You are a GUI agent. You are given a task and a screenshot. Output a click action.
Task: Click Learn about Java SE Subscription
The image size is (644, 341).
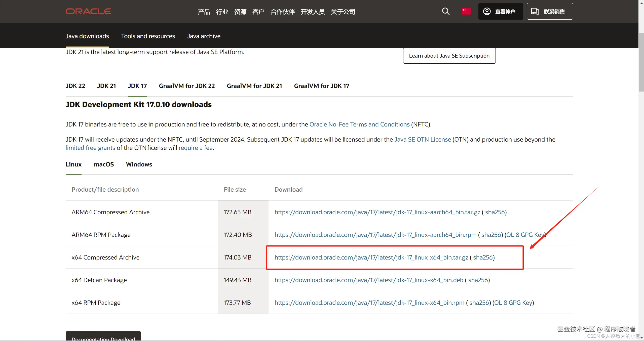coord(449,56)
